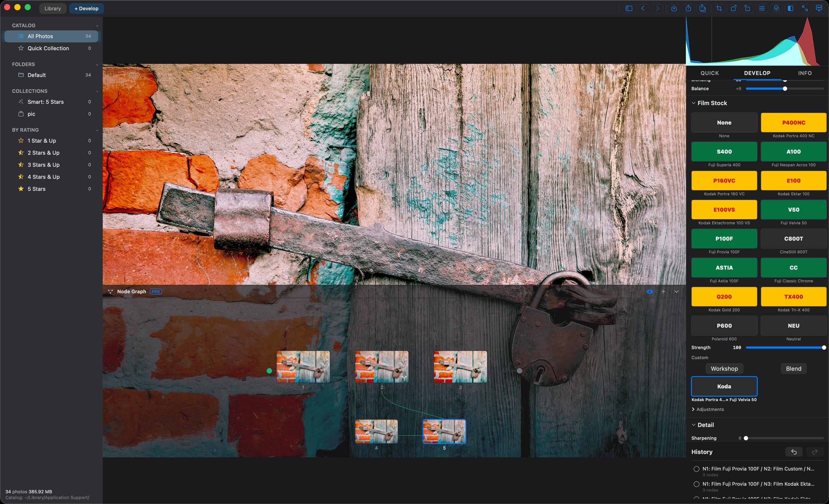
Task: Go to previous photo arrow
Action: (x=643, y=8)
